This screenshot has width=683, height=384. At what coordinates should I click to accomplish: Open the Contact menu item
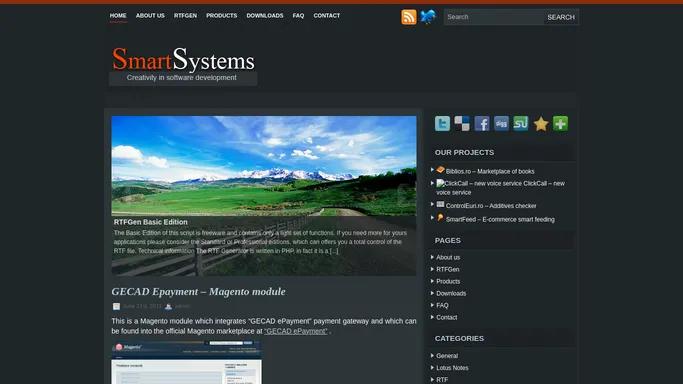[327, 16]
